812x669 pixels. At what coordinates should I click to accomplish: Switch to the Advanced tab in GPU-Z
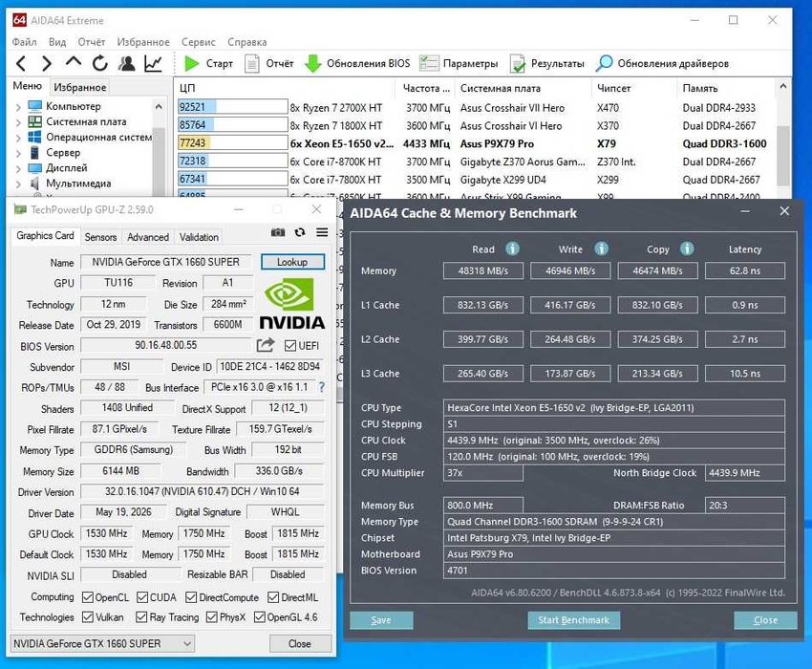point(147,237)
